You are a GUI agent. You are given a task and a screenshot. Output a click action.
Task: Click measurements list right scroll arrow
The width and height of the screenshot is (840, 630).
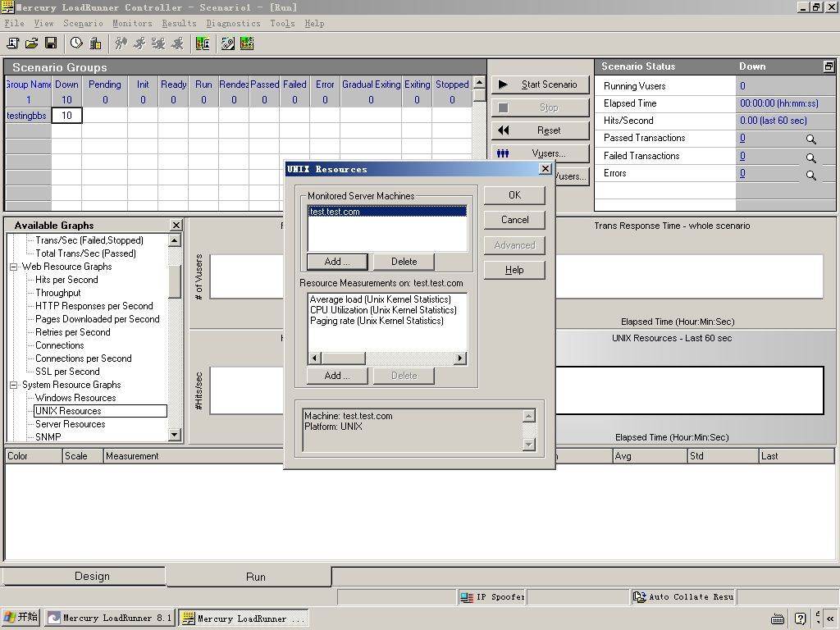point(459,358)
